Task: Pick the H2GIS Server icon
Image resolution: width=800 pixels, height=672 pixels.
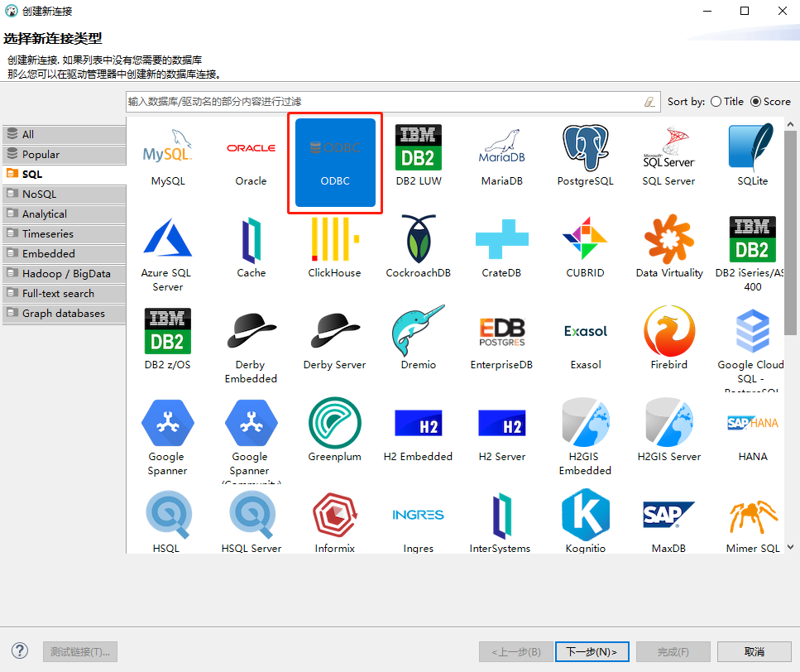Action: [669, 423]
